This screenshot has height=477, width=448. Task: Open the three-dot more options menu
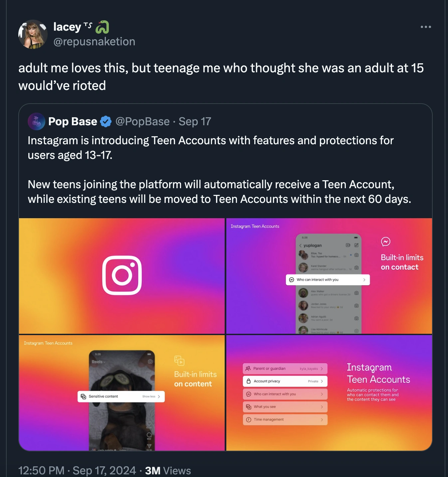(426, 27)
